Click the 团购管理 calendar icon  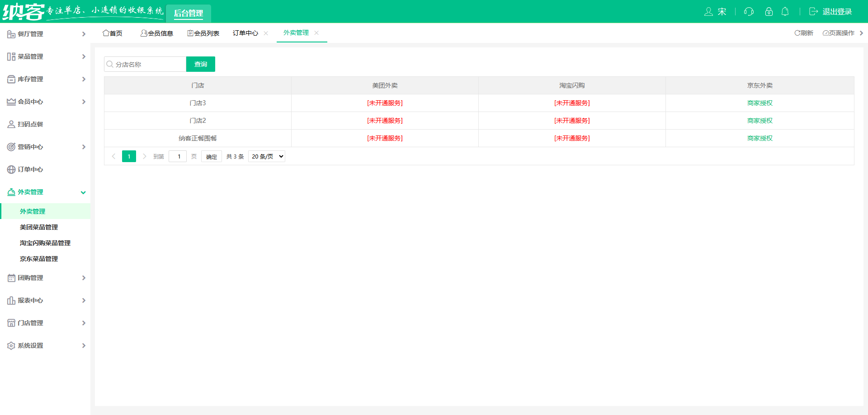pyautogui.click(x=11, y=278)
